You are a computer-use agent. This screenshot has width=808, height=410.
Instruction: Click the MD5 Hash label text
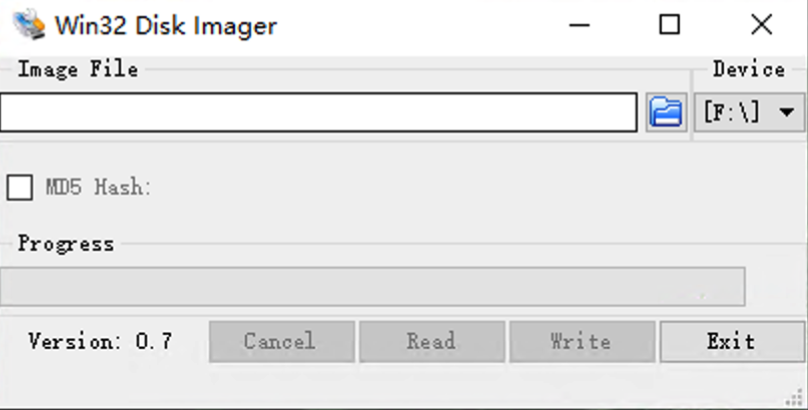[x=98, y=187]
